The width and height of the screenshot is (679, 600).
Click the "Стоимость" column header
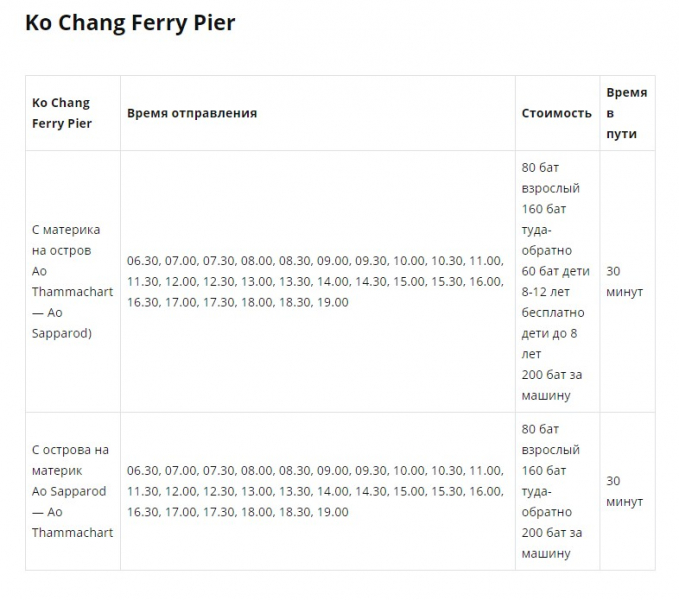[x=556, y=113]
